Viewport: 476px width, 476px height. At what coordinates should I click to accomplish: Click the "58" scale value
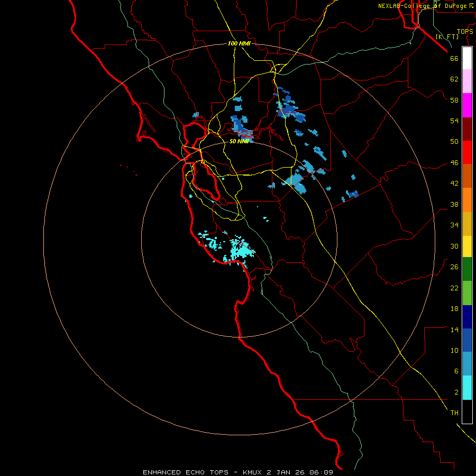pyautogui.click(x=454, y=100)
